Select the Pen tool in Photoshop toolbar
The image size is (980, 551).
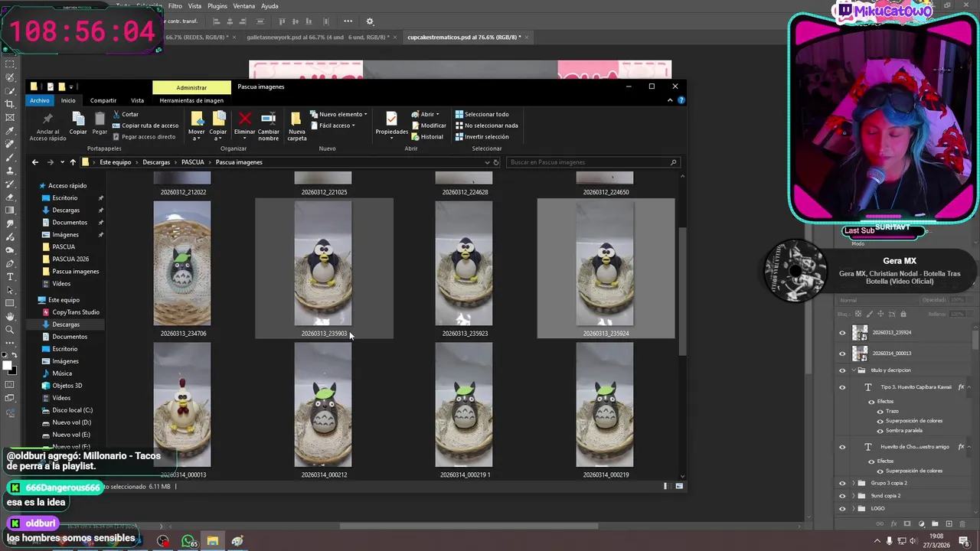coord(10,263)
